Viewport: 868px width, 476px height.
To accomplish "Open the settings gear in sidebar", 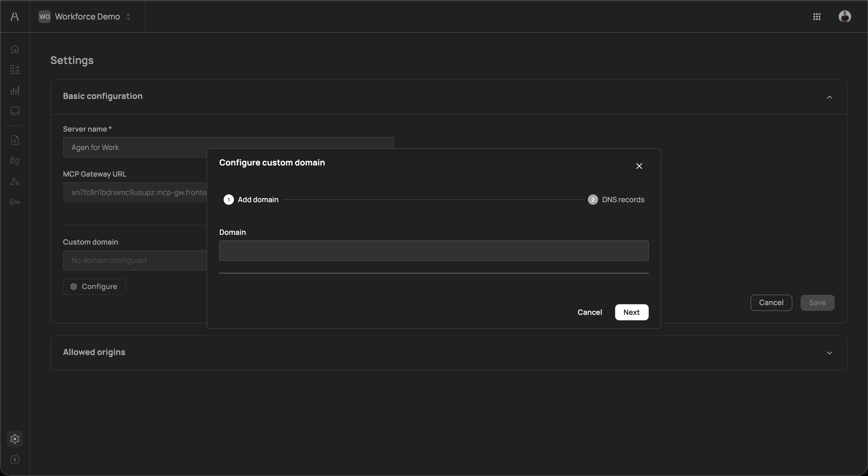I will (x=15, y=439).
